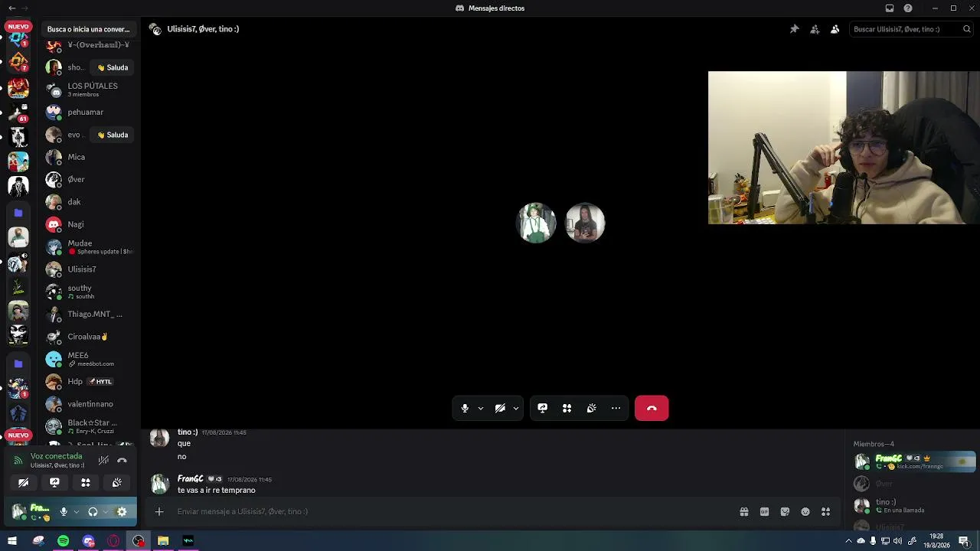Open Spotify from the taskbar

[x=63, y=541]
